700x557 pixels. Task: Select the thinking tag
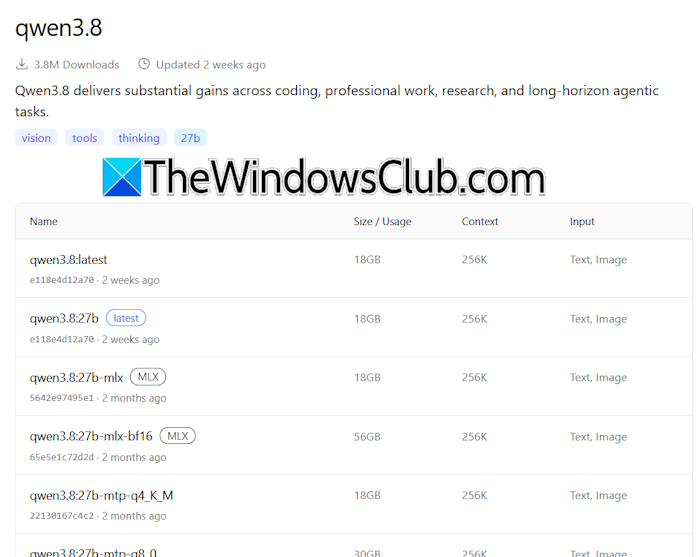tap(139, 138)
